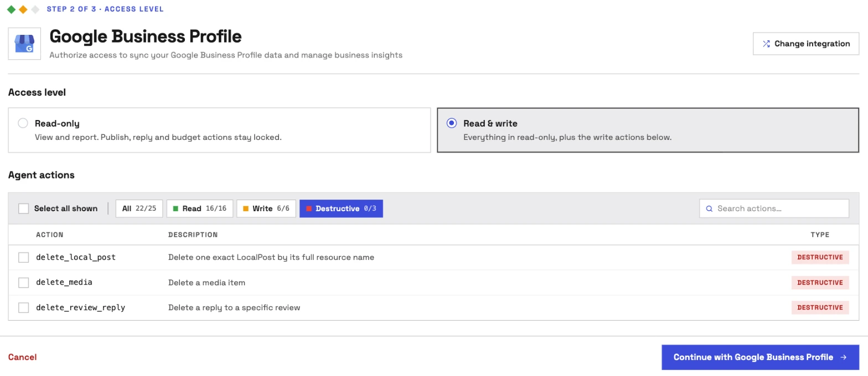Click the TYPE column header
The height and width of the screenshot is (376, 868).
[x=820, y=234]
